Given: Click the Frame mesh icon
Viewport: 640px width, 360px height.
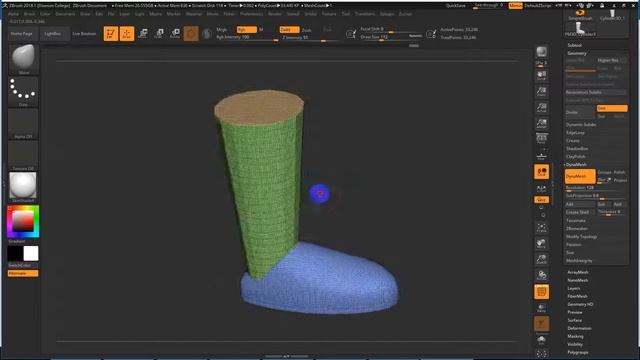Looking at the screenshot, I should [x=542, y=227].
